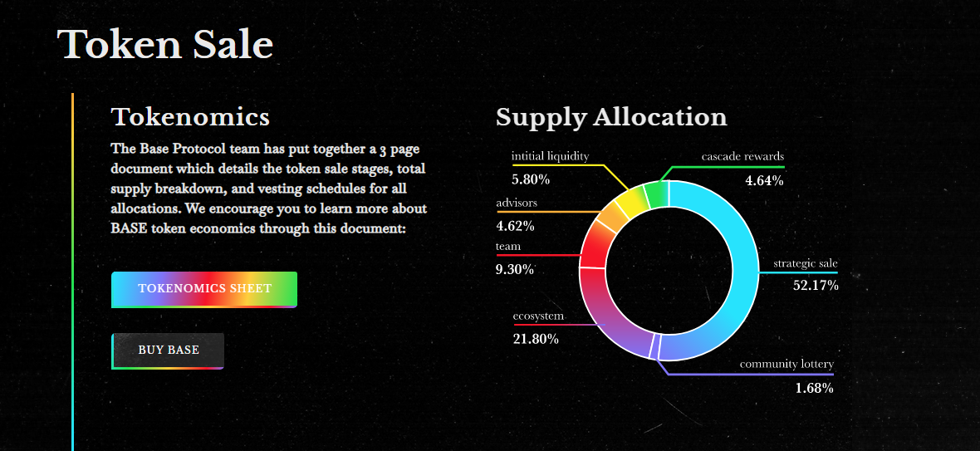Select the thin community lottery segment

tap(654, 346)
